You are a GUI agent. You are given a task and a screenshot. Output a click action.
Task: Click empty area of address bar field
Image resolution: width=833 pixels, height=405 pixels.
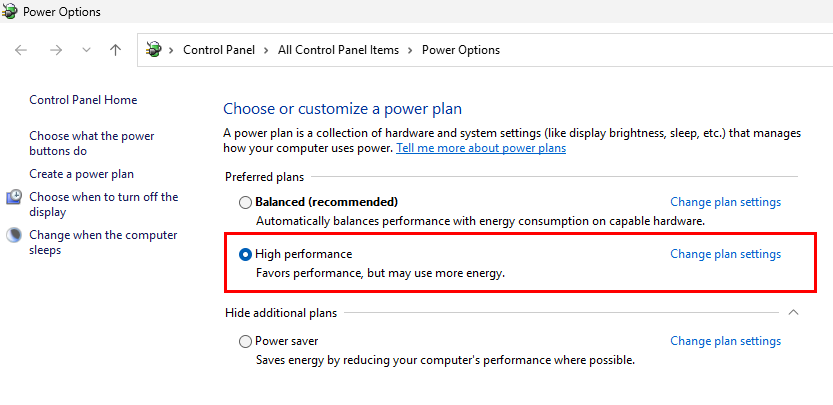pos(664,50)
